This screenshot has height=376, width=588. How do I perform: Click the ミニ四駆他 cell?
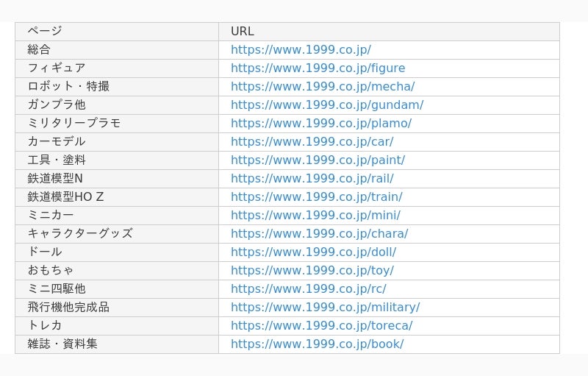(117, 289)
